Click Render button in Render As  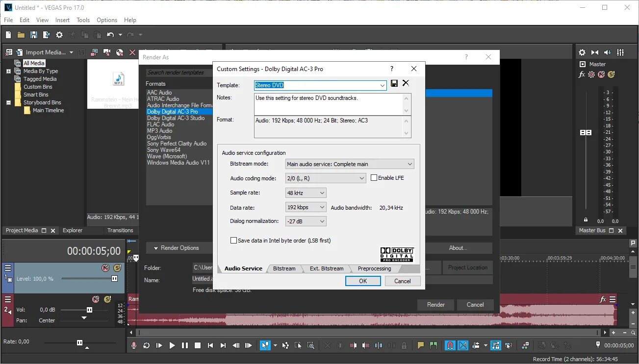pyautogui.click(x=436, y=305)
